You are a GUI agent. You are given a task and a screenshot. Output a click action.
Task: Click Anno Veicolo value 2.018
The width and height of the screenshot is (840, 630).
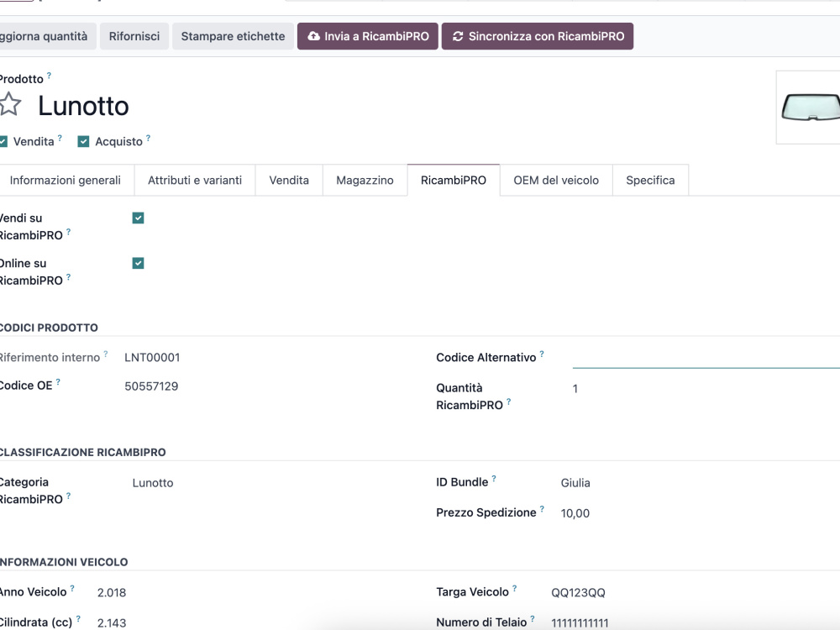(112, 592)
